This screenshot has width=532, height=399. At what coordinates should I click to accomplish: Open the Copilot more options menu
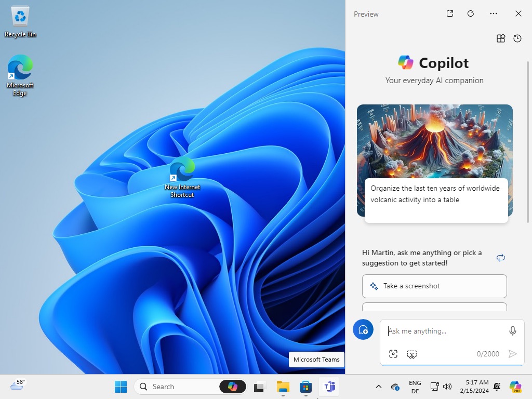(x=493, y=14)
